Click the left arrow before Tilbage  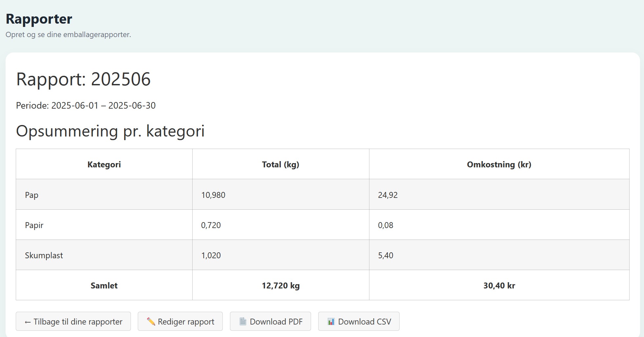tap(28, 322)
